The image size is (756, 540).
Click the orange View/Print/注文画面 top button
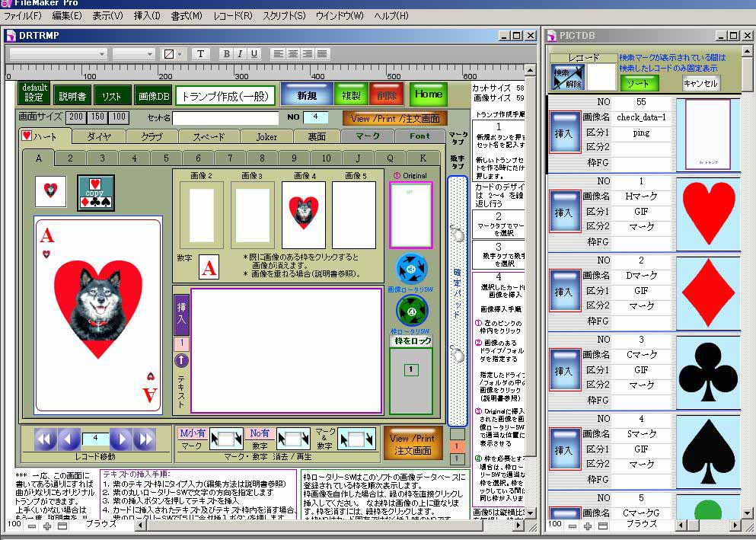coord(395,118)
